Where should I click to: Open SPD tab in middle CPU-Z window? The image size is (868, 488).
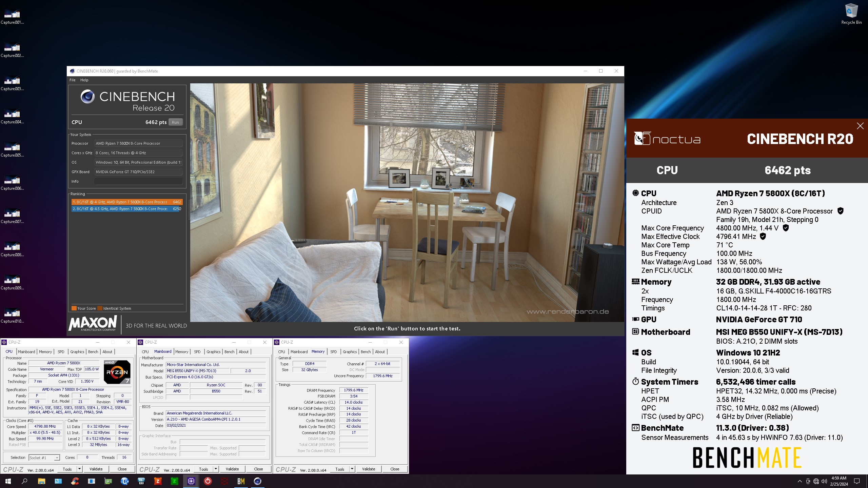tap(197, 352)
